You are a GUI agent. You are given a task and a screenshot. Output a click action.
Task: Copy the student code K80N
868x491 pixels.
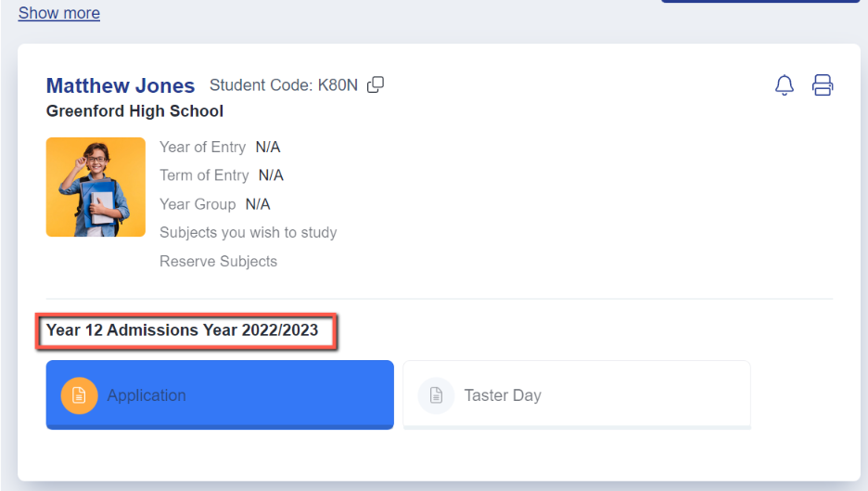[x=376, y=84]
